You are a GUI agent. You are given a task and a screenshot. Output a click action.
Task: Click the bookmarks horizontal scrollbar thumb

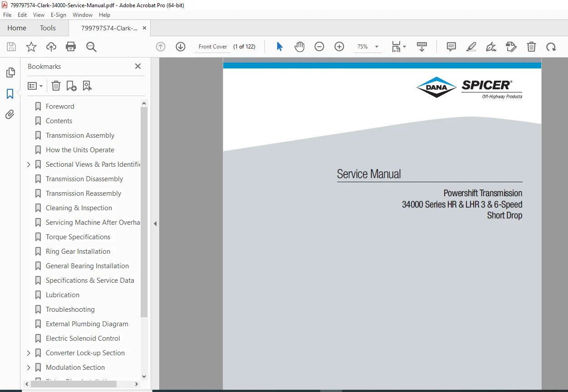tap(74, 384)
